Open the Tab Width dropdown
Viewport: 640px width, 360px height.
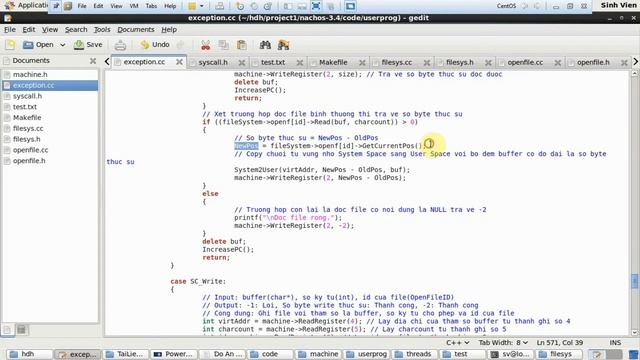[x=503, y=342]
